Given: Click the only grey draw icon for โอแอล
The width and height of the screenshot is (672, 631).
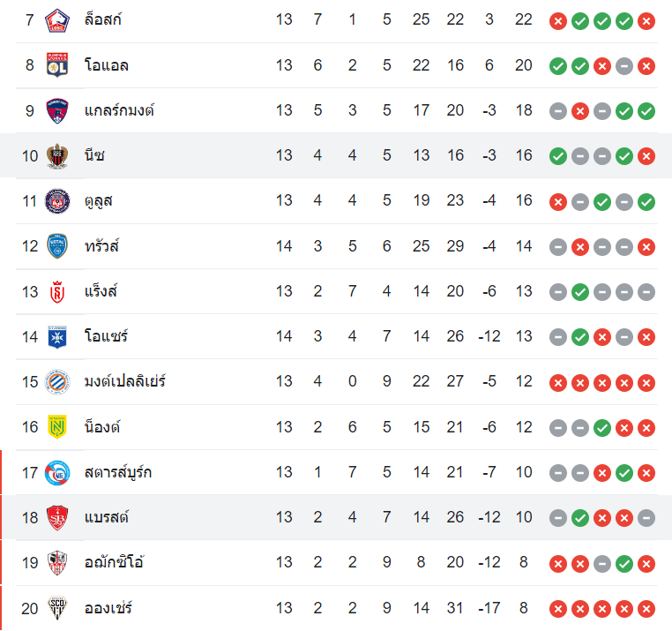Looking at the screenshot, I should 624,66.
